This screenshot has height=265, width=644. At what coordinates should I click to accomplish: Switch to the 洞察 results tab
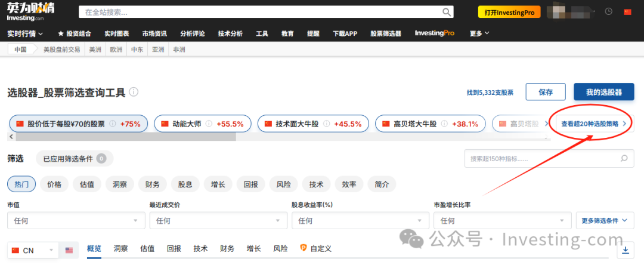point(120,248)
